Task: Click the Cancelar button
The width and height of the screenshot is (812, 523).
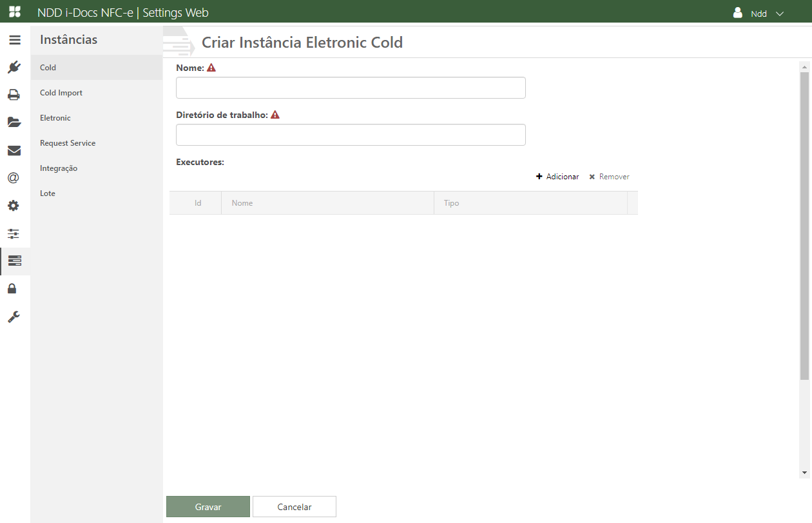Action: [x=295, y=507]
